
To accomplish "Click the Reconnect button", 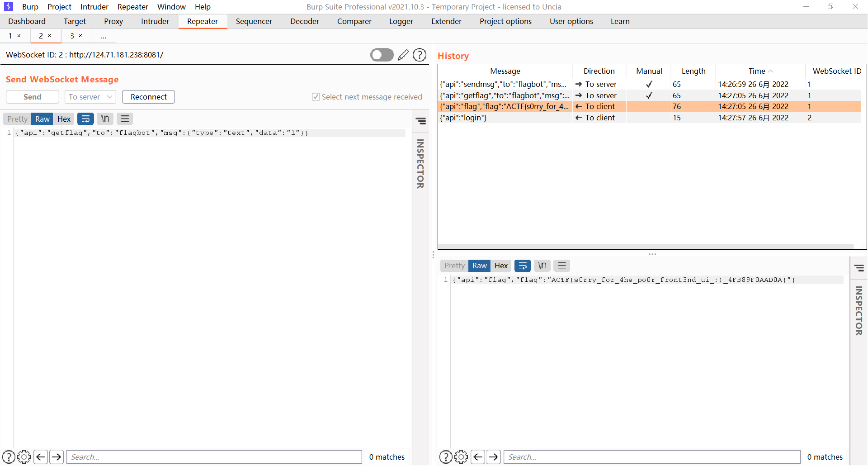I will [x=149, y=97].
